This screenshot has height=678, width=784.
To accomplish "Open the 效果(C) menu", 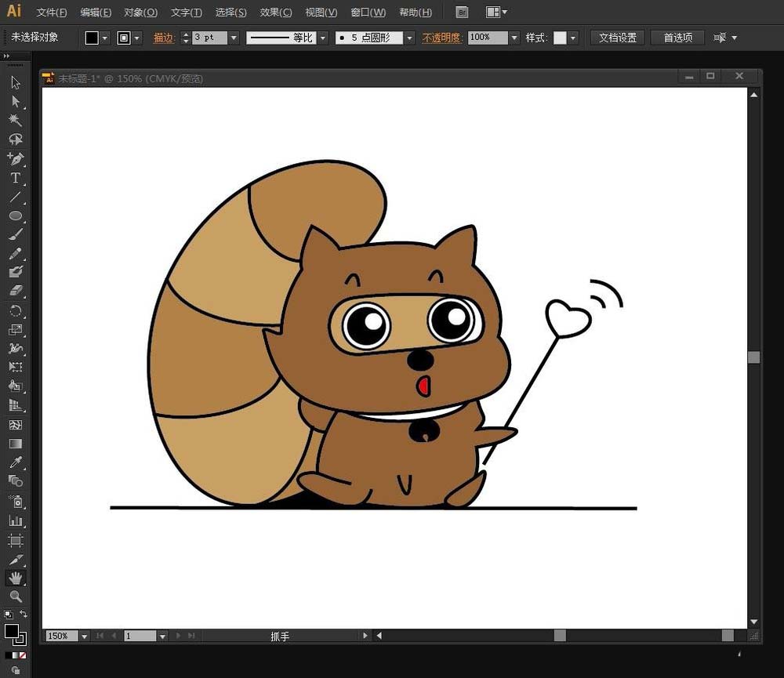I will pos(275,13).
